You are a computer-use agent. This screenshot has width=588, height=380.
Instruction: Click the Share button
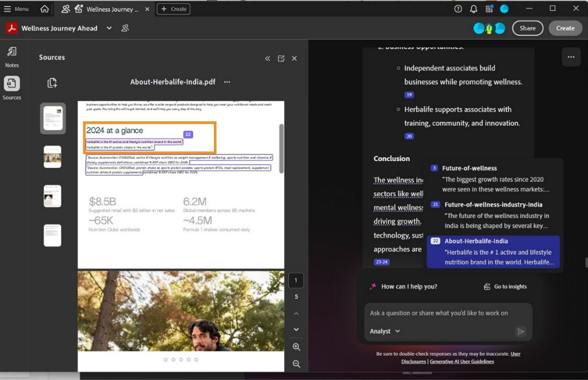tap(527, 28)
